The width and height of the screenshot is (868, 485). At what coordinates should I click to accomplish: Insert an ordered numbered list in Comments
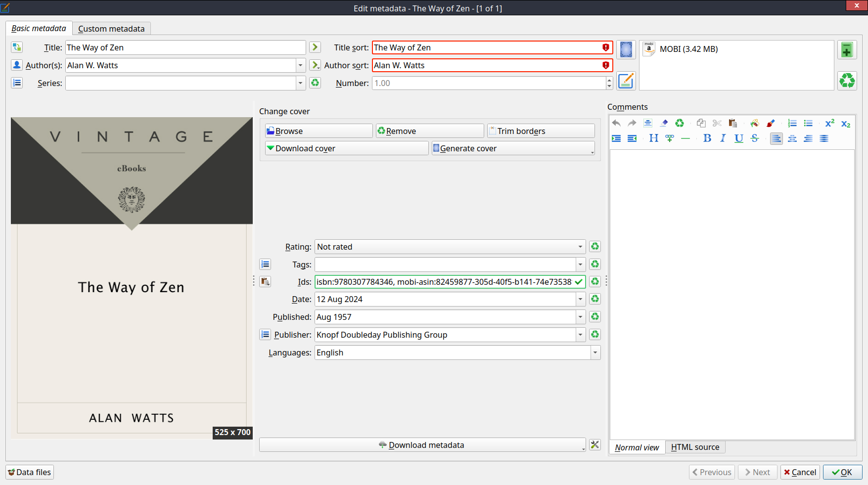792,124
